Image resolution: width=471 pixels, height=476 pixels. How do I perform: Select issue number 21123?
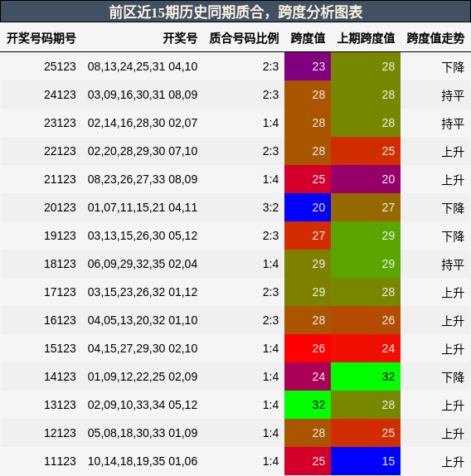click(x=60, y=179)
